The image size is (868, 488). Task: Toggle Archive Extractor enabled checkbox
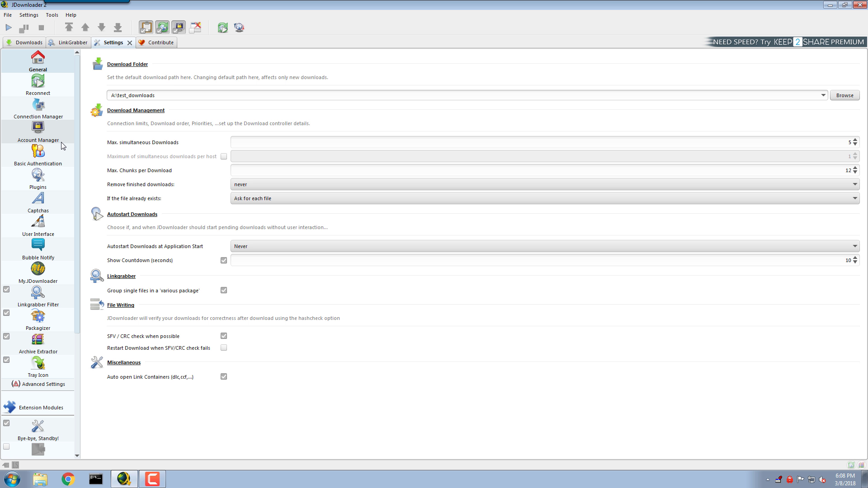click(x=6, y=336)
